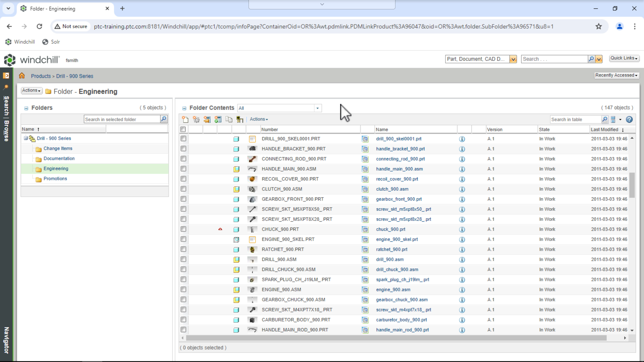This screenshot has width=644, height=362.
Task: Open the Products breadcrumb link
Action: click(x=41, y=76)
